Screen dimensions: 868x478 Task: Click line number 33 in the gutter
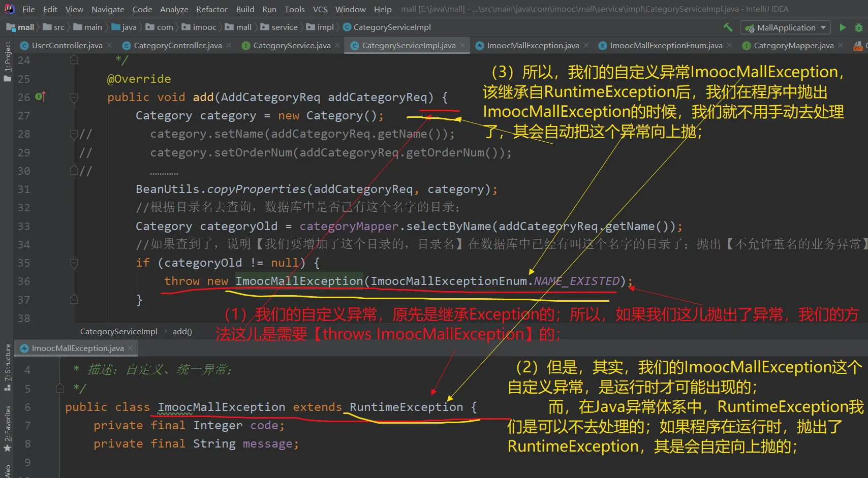pyautogui.click(x=24, y=226)
